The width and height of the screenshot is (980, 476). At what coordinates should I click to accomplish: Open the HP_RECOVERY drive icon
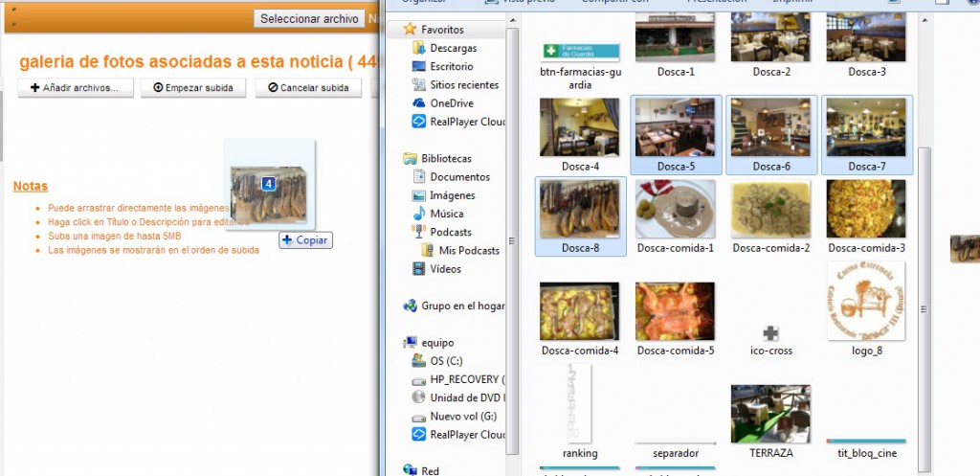419,379
